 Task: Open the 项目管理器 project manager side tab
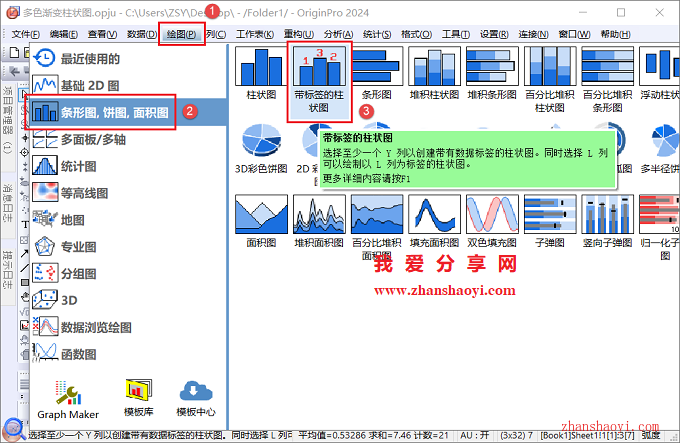[7, 120]
